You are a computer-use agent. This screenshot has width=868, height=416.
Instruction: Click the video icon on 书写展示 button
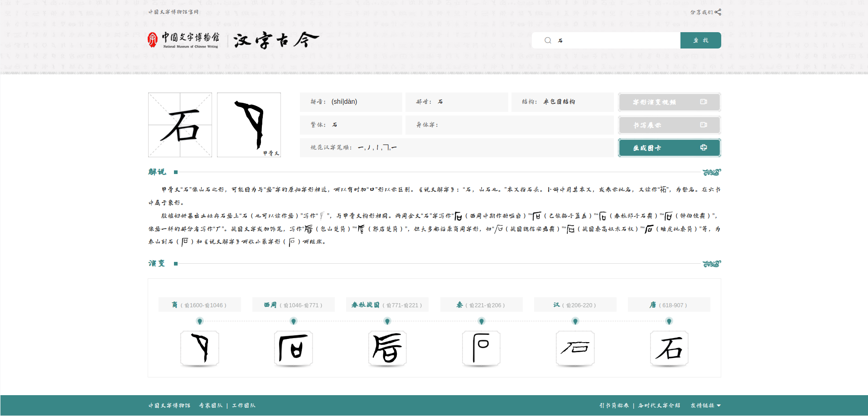(x=703, y=125)
